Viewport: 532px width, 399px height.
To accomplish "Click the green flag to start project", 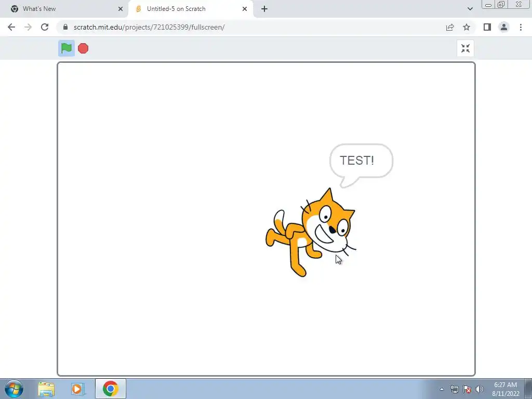I will 66,48.
